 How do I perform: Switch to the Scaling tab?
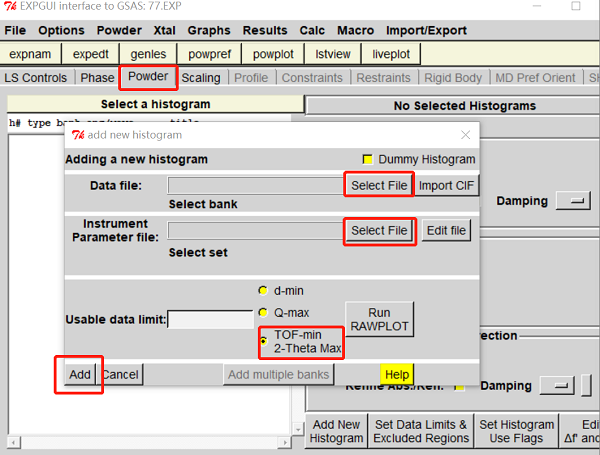[x=201, y=78]
